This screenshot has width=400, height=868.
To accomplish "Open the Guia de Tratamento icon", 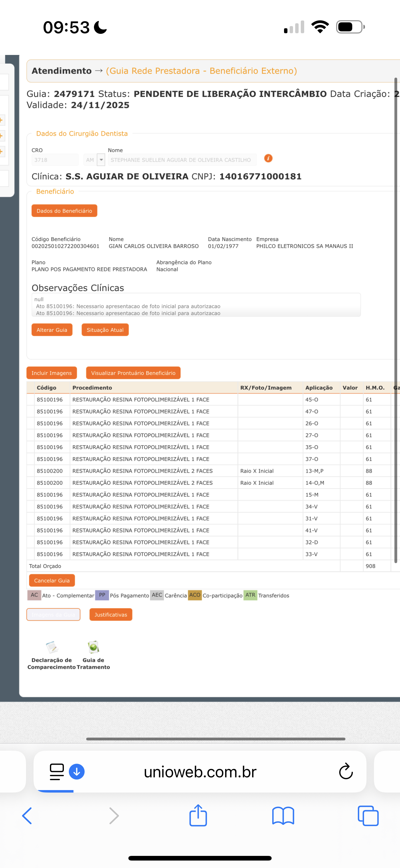I will click(x=93, y=647).
